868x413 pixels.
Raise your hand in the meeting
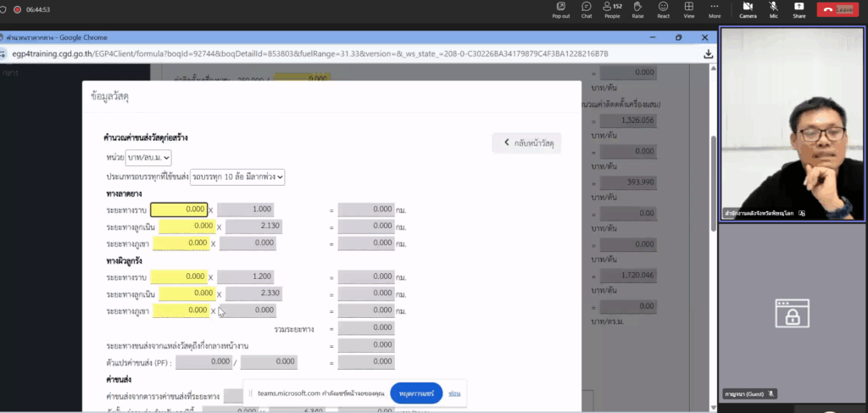pyautogui.click(x=637, y=8)
